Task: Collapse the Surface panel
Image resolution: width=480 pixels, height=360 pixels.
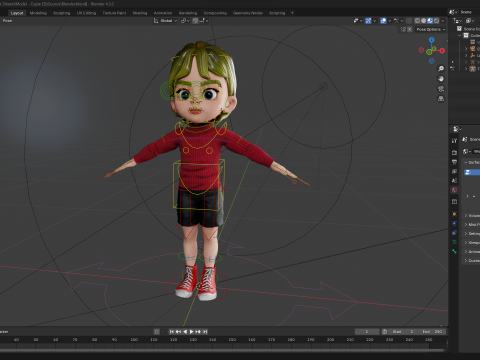Action: point(472,162)
